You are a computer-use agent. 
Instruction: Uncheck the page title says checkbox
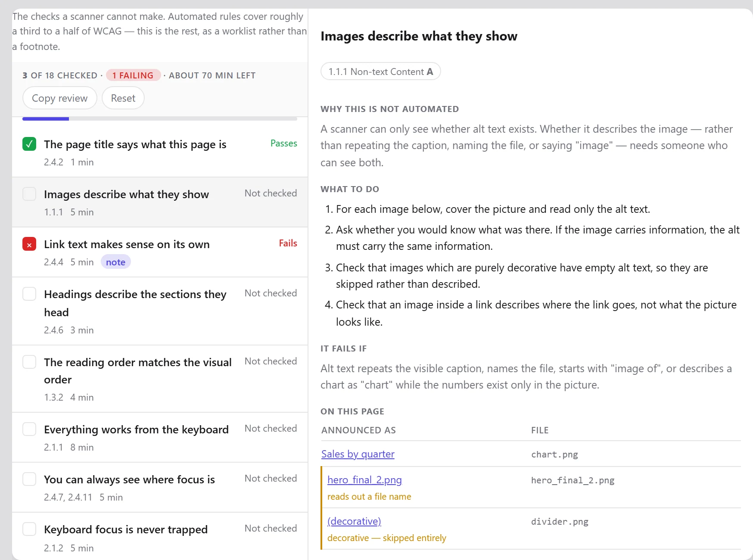point(29,144)
